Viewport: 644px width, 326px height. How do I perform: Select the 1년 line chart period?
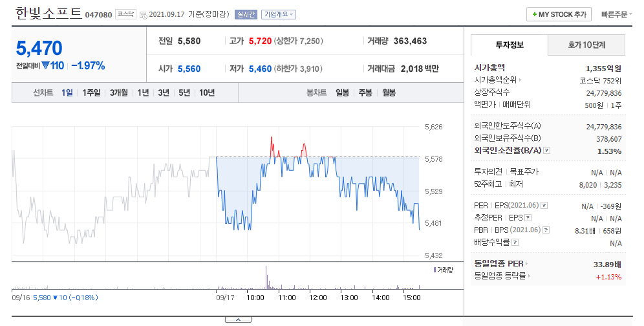[143, 93]
